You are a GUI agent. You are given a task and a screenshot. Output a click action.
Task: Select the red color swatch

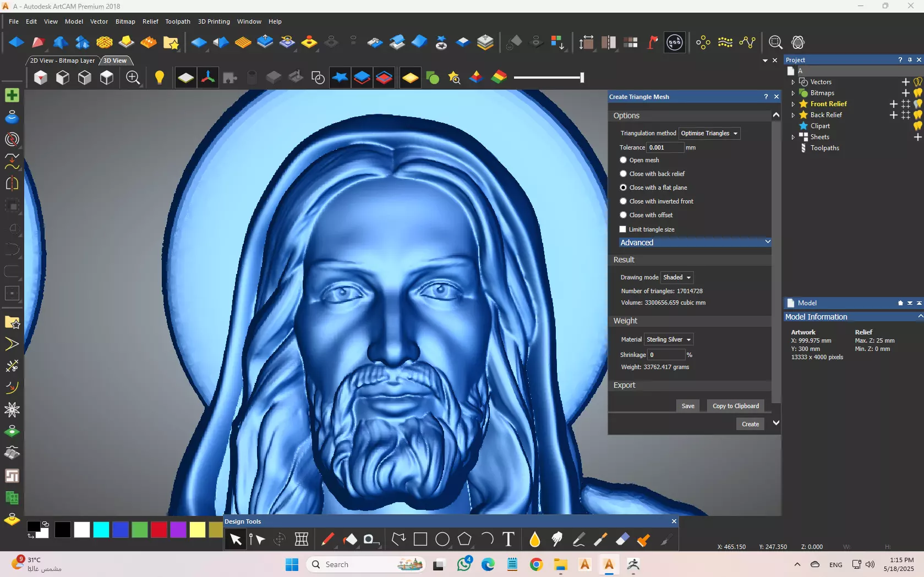click(x=159, y=530)
